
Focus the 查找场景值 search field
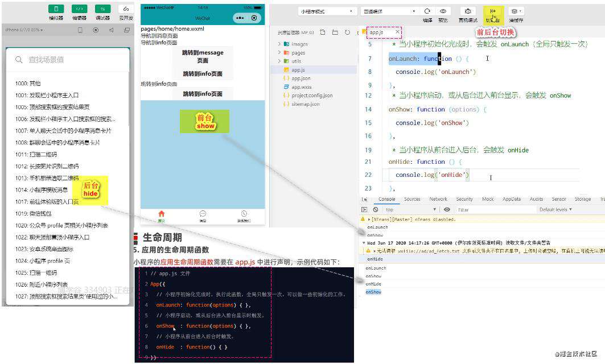(68, 59)
